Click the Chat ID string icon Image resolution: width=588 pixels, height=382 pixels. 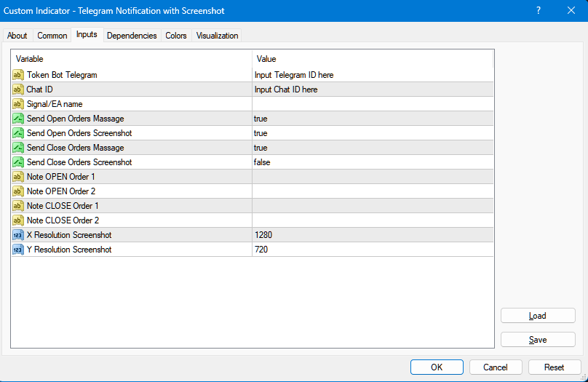pos(18,89)
